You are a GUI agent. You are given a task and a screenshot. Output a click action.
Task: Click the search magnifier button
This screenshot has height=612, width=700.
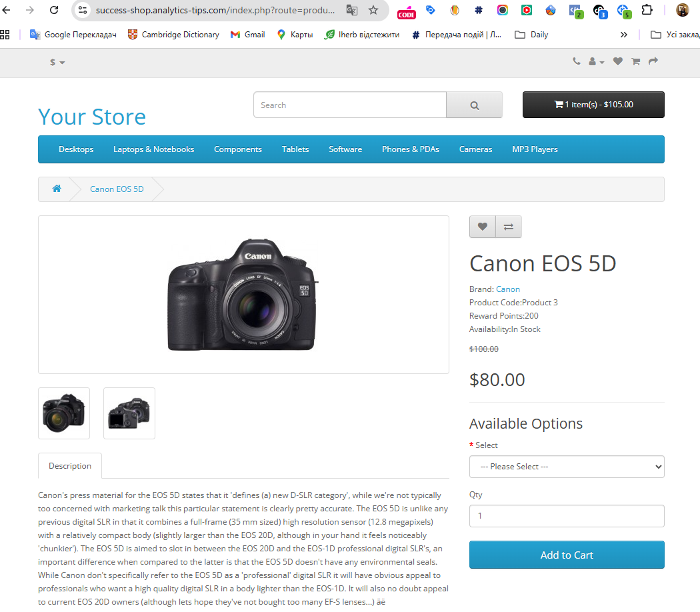tap(474, 105)
